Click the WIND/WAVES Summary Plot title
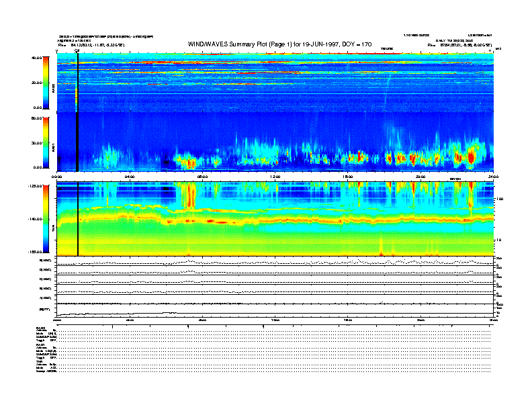This screenshot has height=411, width=532. coord(279,44)
